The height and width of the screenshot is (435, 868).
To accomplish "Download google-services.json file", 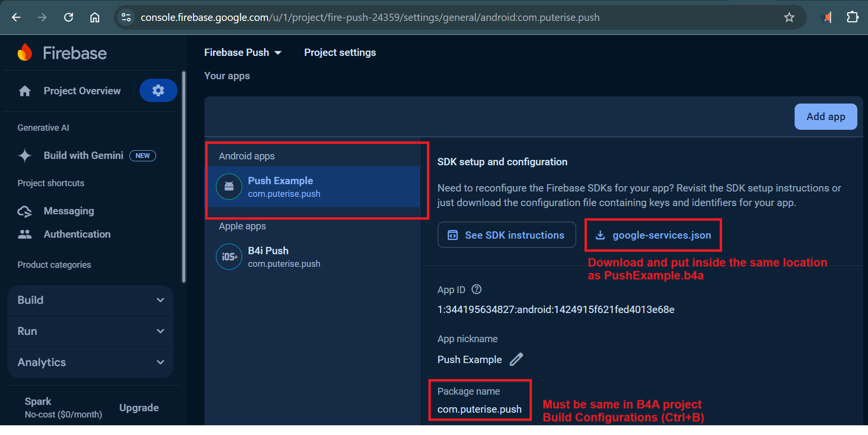I will tap(653, 235).
